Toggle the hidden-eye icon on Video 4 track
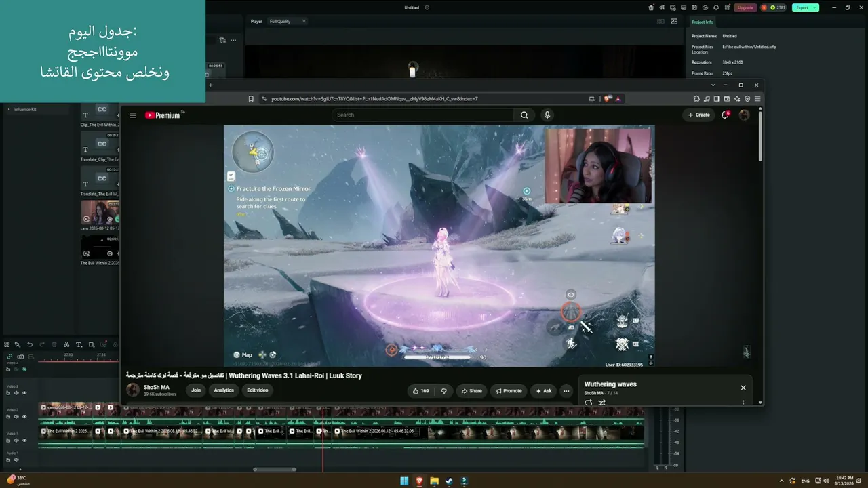This screenshot has width=868, height=488. tap(24, 369)
